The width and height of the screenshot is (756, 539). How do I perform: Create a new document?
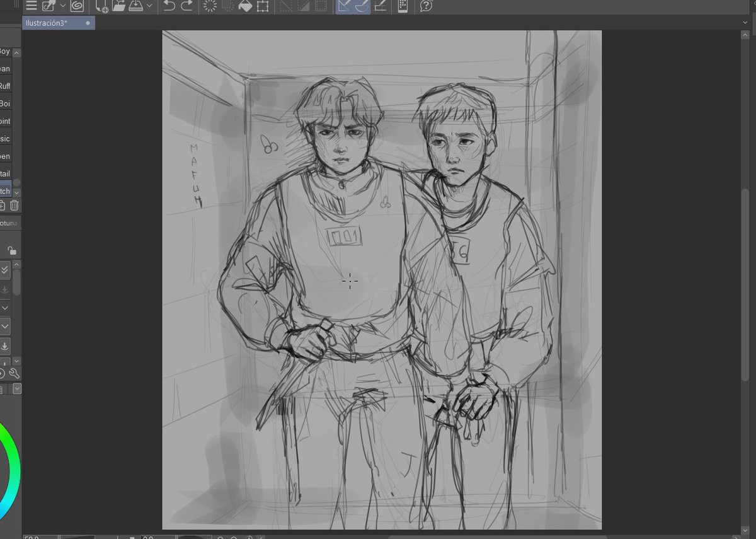point(102,6)
